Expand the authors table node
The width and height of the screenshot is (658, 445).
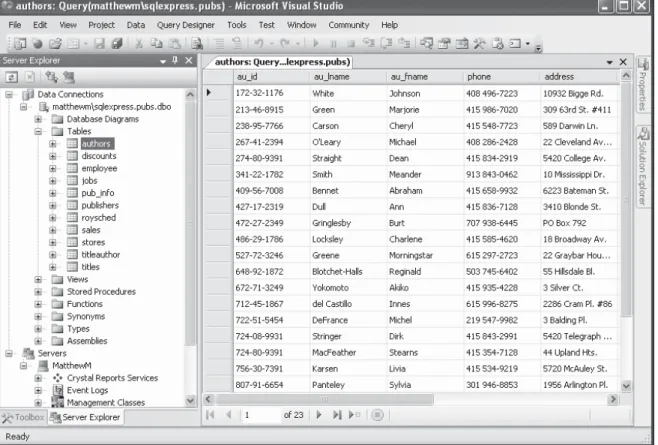(x=52, y=144)
